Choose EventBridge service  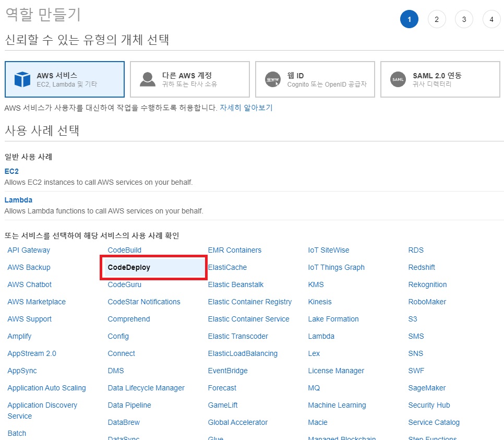point(228,371)
